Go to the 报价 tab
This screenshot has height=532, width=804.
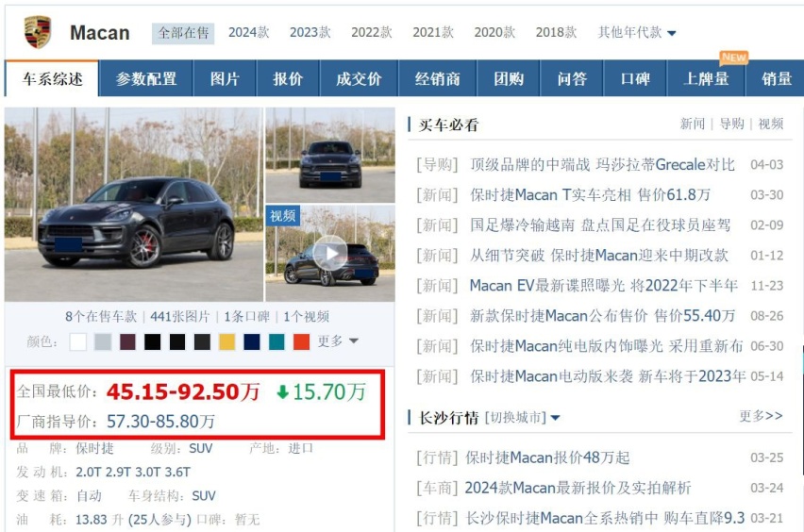point(288,78)
